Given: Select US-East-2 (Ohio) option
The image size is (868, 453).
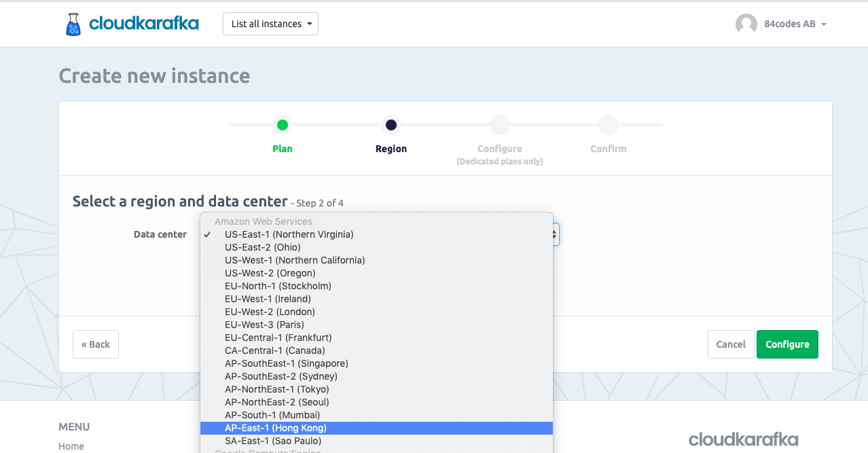Looking at the screenshot, I should (x=377, y=247).
